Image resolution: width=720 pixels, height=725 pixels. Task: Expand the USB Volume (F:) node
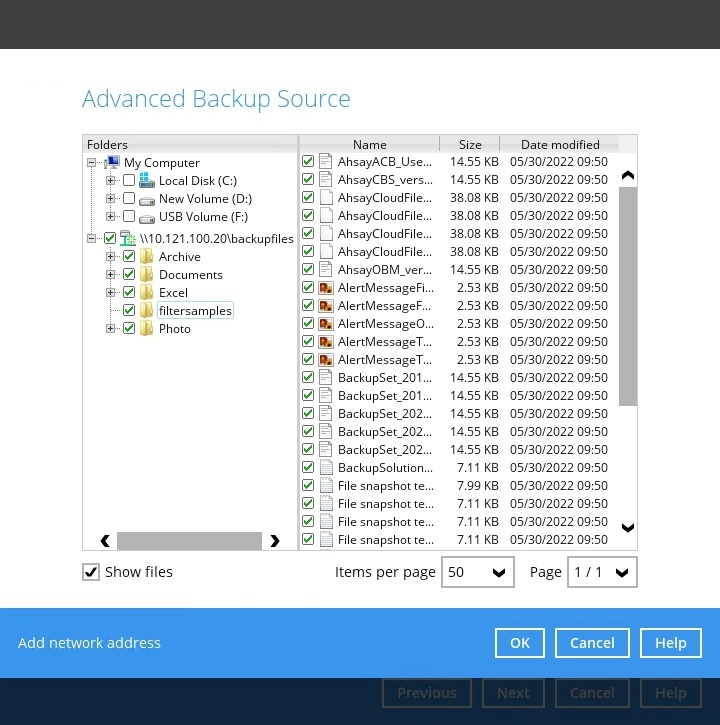click(111, 216)
